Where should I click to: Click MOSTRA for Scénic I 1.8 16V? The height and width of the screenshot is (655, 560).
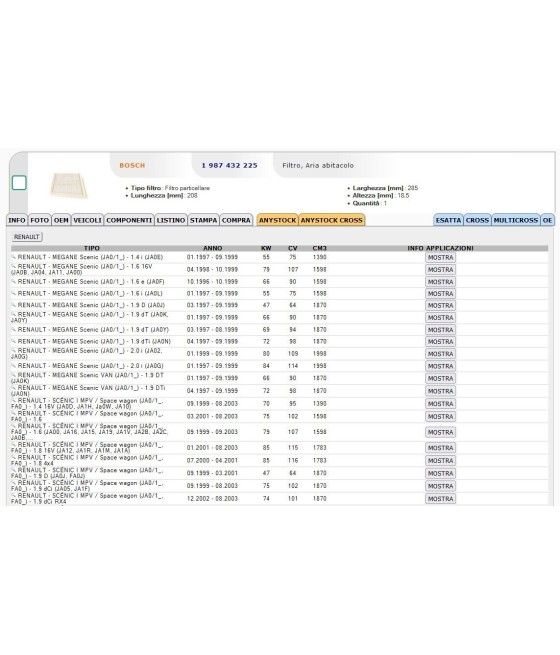point(440,448)
